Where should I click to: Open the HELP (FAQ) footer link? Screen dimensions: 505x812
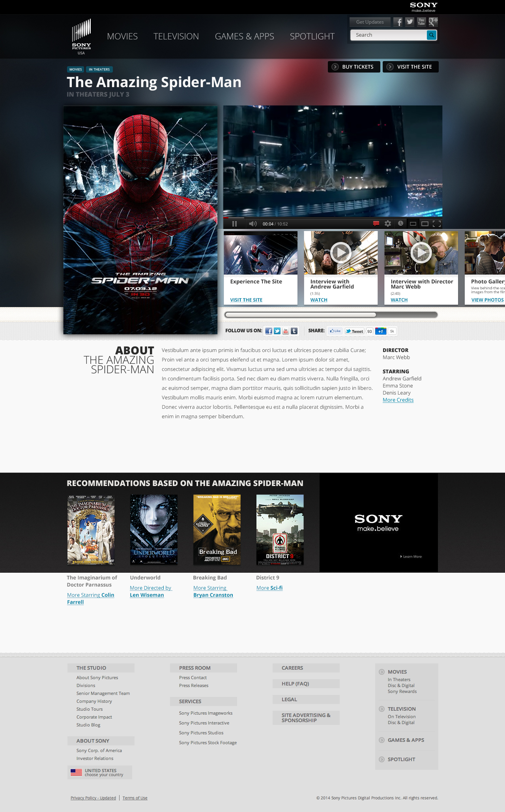(x=306, y=683)
